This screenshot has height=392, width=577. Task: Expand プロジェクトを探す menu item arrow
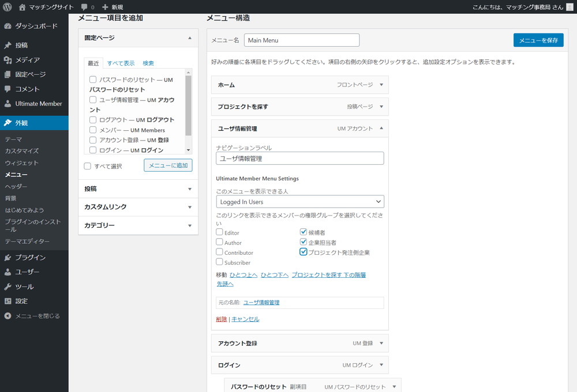tap(381, 107)
